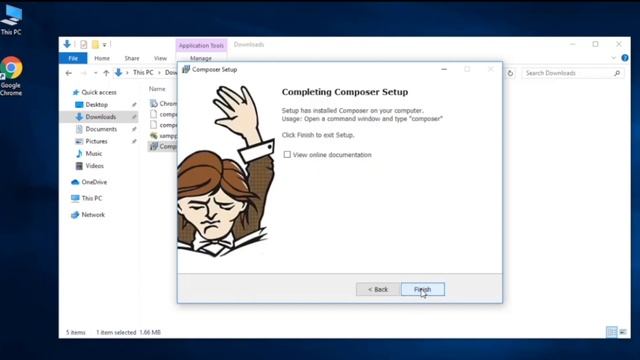Viewport: 640px width, 360px height.
Task: Click the Finish button in Composer Setup
Action: [x=422, y=289]
